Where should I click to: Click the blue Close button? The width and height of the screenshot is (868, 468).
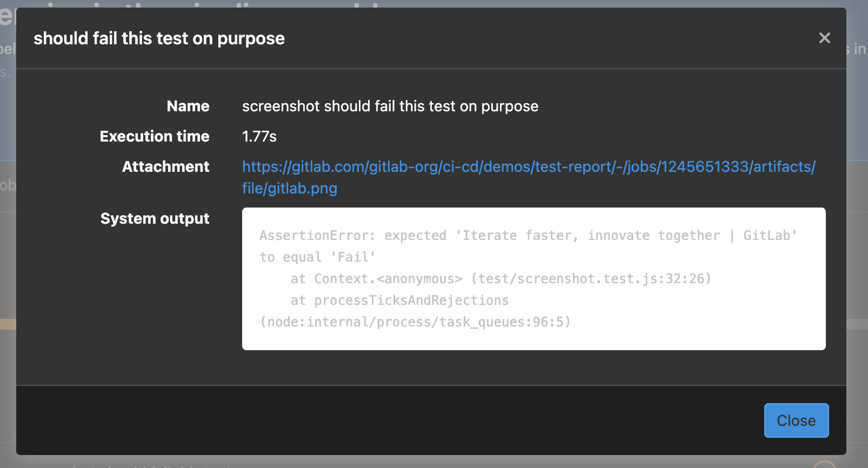(x=796, y=420)
